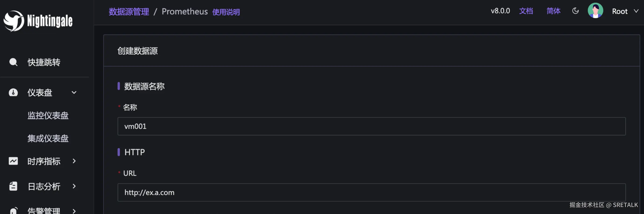Viewport: 644px width, 214px height.
Task: Click the Root user avatar
Action: (595, 11)
